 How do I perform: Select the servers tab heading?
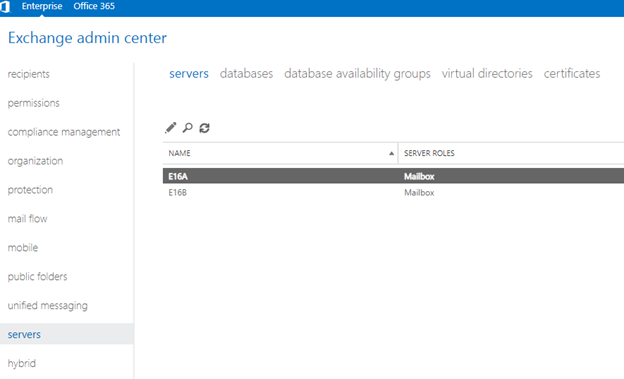click(189, 74)
